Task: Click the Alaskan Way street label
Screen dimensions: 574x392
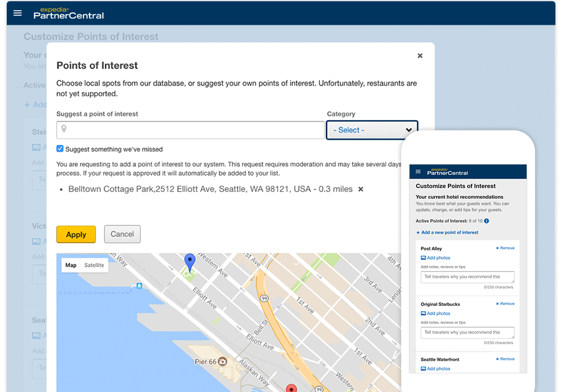Action: tap(254, 373)
